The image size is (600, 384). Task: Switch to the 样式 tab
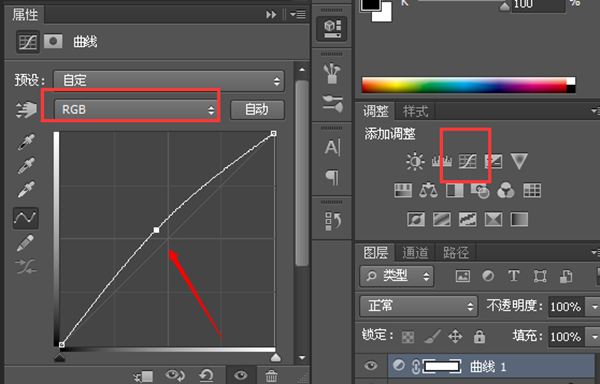pos(415,111)
